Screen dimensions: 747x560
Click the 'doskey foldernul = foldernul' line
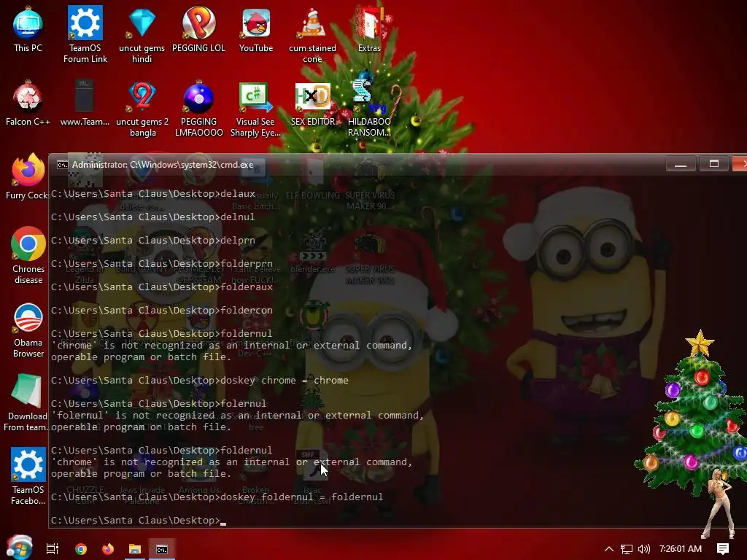tap(217, 497)
